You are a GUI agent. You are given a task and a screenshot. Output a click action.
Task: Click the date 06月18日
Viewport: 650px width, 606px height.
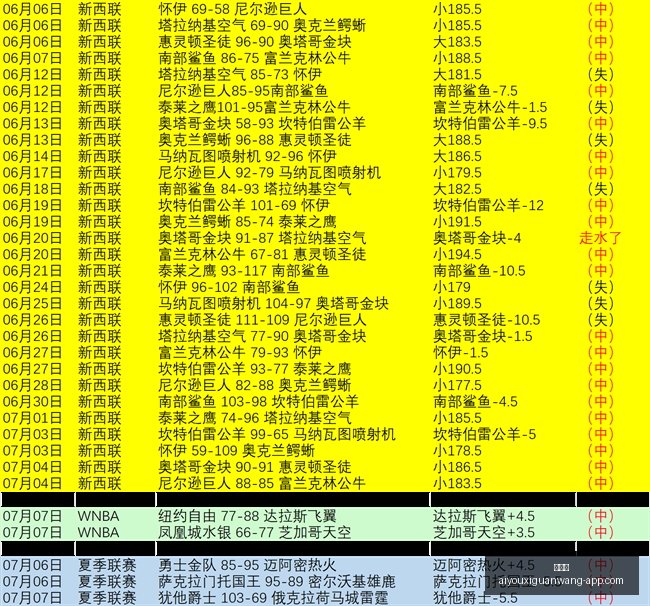point(32,189)
